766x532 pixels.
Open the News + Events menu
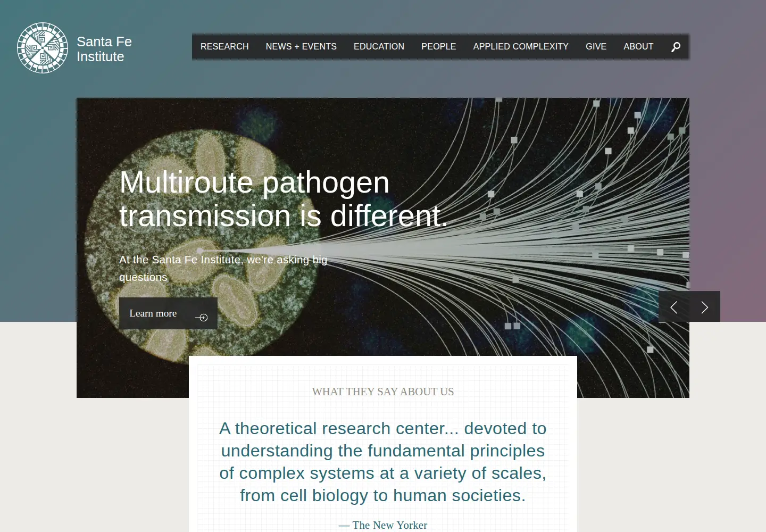301,47
